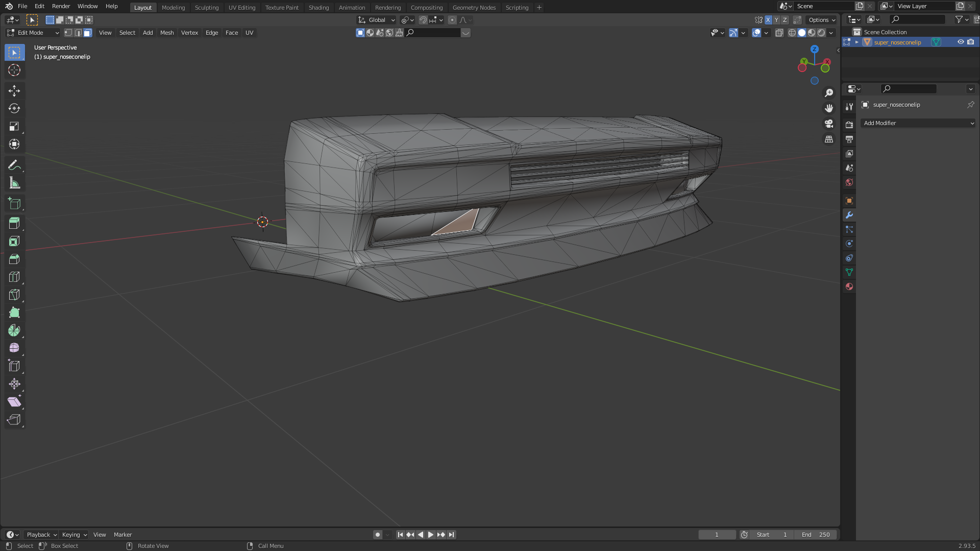Open the Keying dropdown
980x551 pixels.
(75, 535)
